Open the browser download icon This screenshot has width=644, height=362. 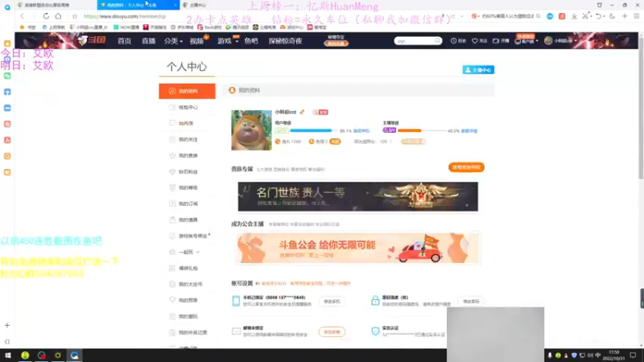[574, 16]
